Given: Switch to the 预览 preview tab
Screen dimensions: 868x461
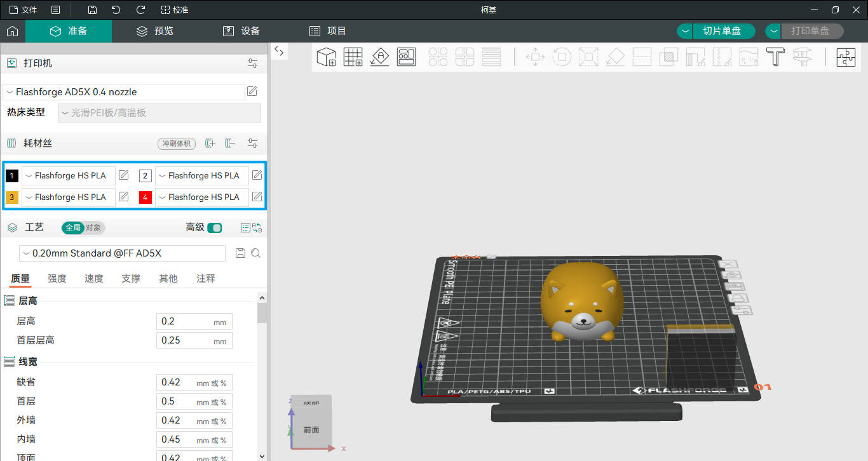Looking at the screenshot, I should click(x=155, y=31).
